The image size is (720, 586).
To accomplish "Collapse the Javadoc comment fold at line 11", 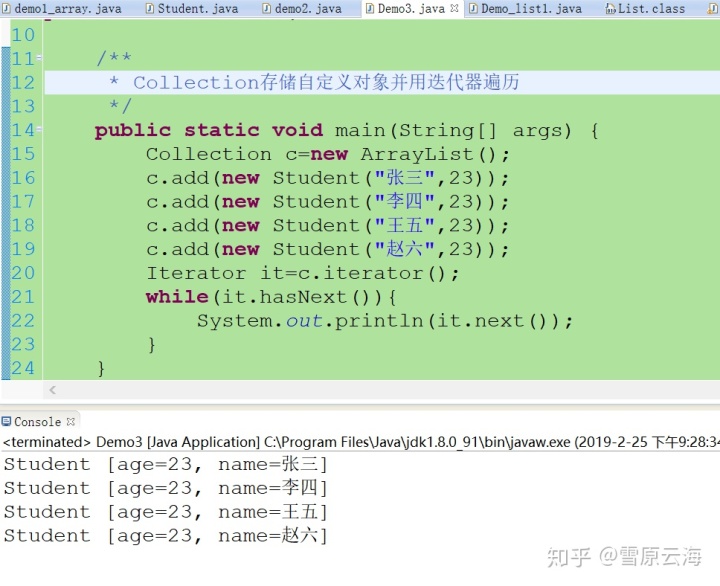I will pyautogui.click(x=39, y=58).
